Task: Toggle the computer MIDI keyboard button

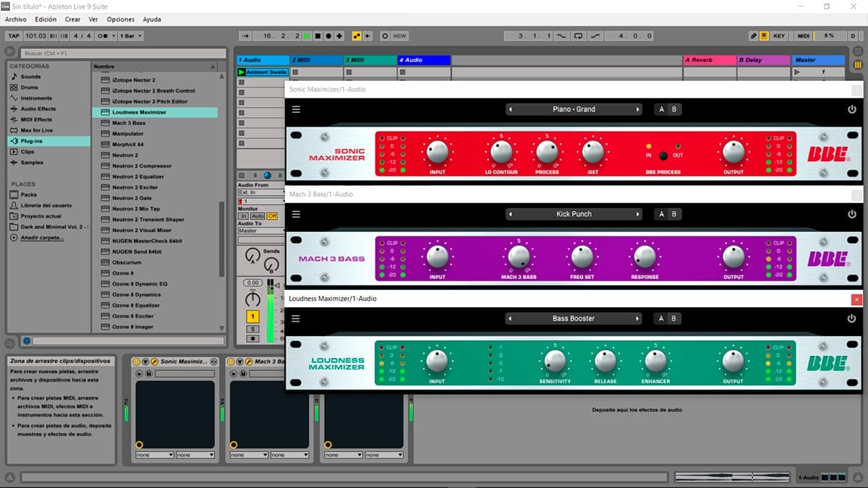Action: coord(764,35)
